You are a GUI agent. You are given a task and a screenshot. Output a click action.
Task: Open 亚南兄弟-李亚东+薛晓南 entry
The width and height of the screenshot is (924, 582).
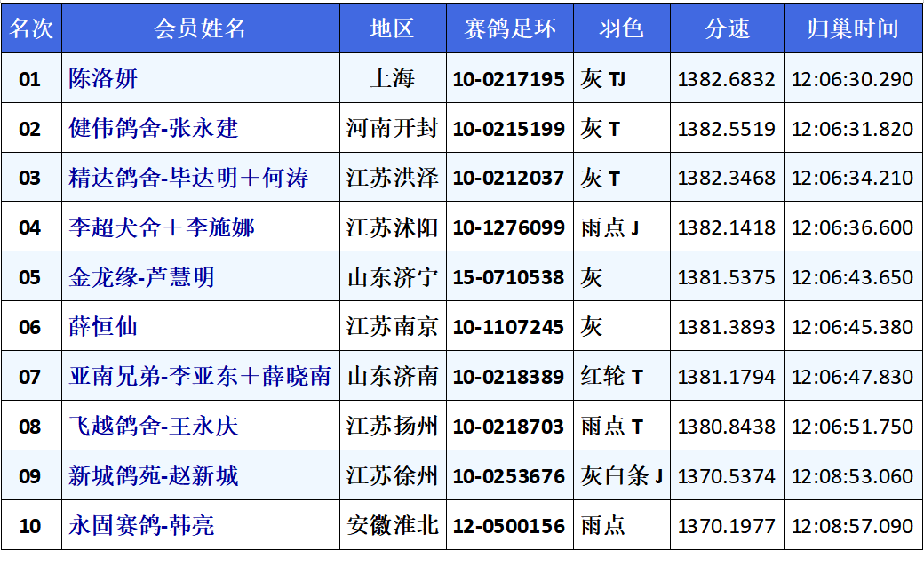[200, 377]
